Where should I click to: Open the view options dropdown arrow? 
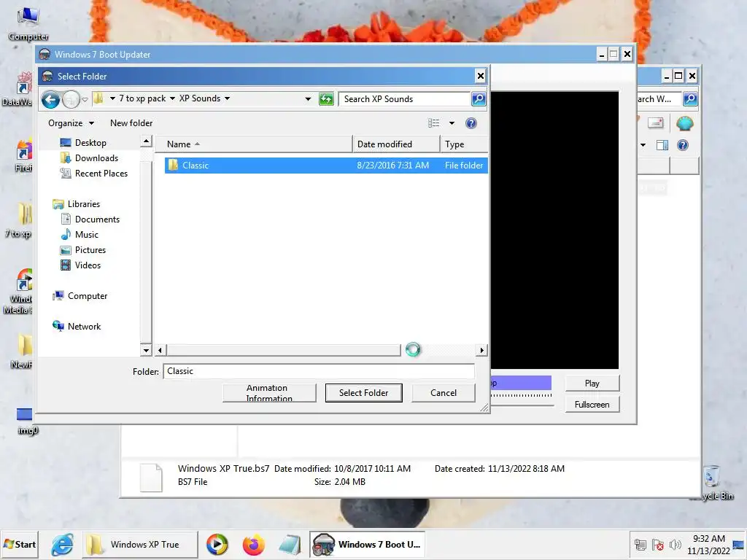point(452,123)
